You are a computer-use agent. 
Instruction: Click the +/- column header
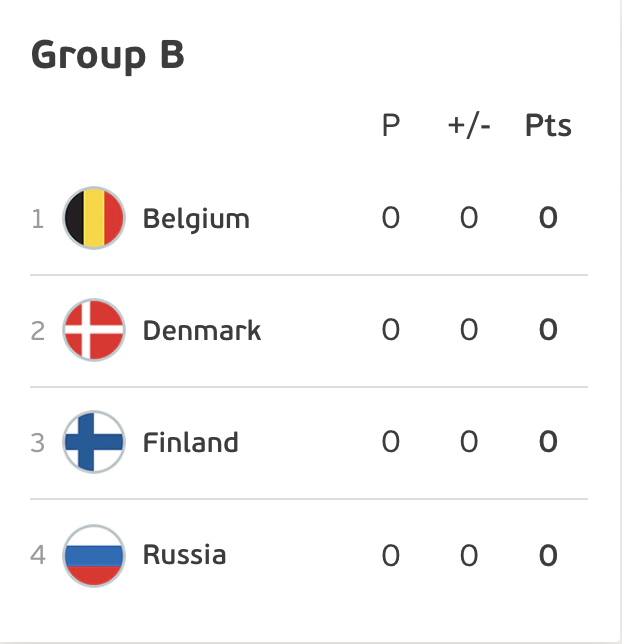click(469, 125)
